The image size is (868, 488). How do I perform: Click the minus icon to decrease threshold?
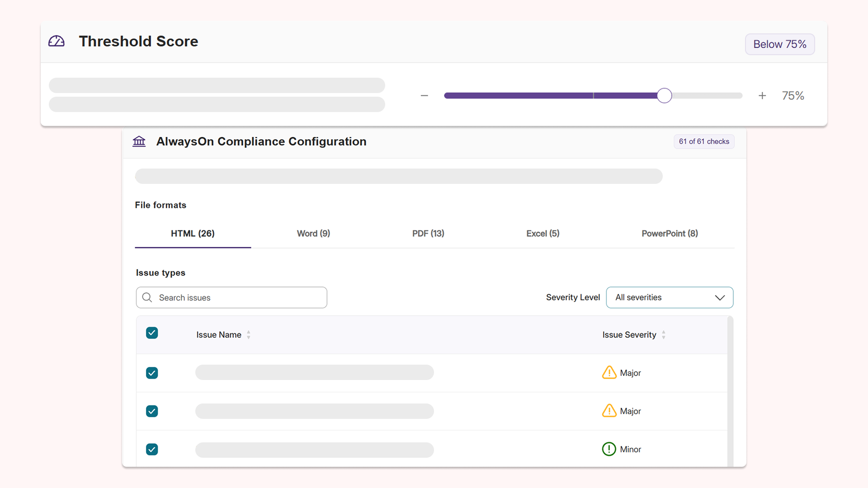(x=424, y=95)
